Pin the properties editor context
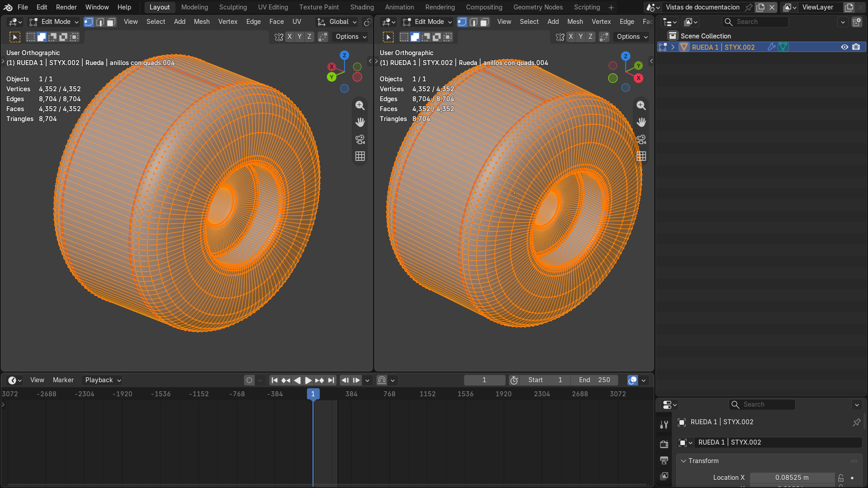The width and height of the screenshot is (868, 488). pyautogui.click(x=857, y=422)
